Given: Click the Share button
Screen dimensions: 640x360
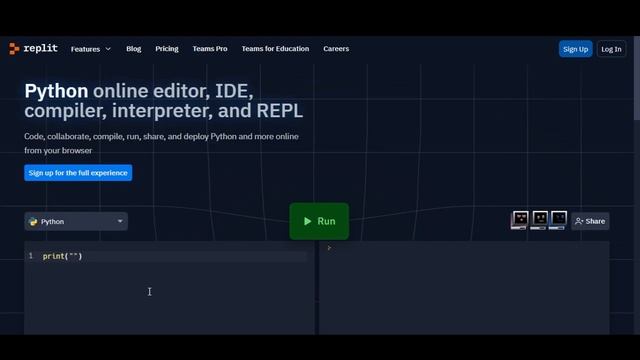Looking at the screenshot, I should tap(590, 221).
